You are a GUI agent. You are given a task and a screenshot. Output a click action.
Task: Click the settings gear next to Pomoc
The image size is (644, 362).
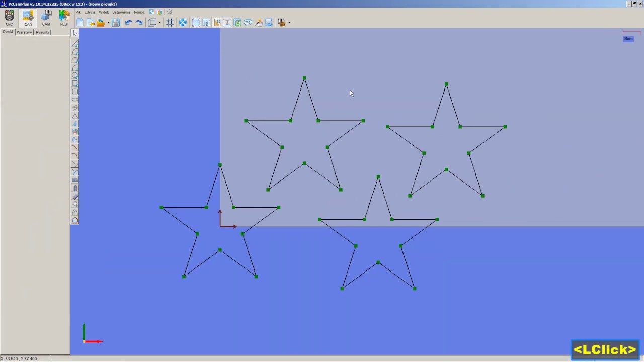click(x=170, y=12)
